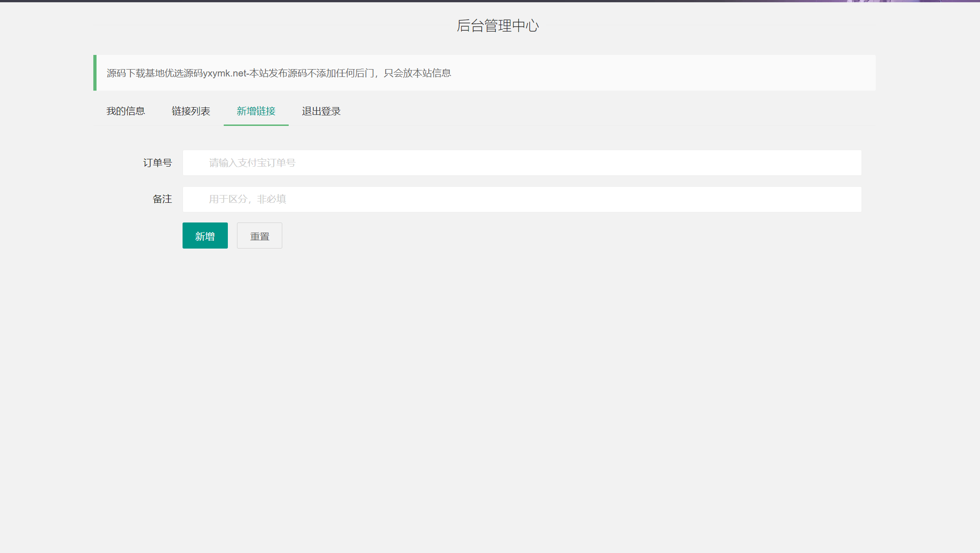This screenshot has width=980, height=553.
Task: Select the 新增链接 tab
Action: point(256,111)
